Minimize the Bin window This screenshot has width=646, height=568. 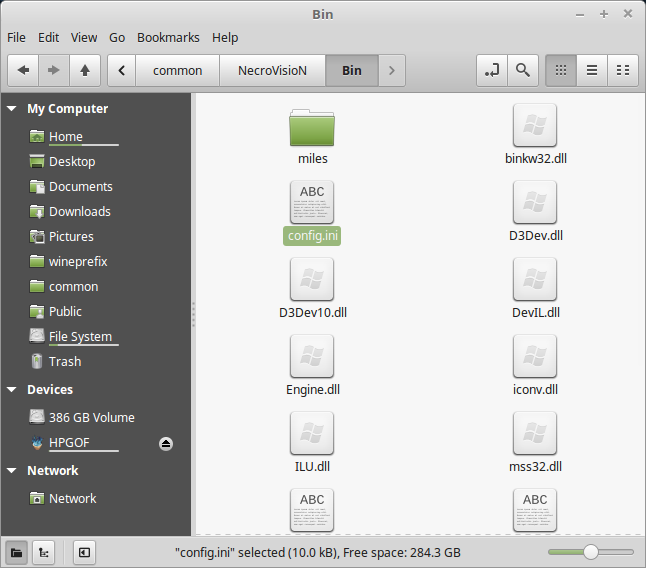tap(580, 14)
